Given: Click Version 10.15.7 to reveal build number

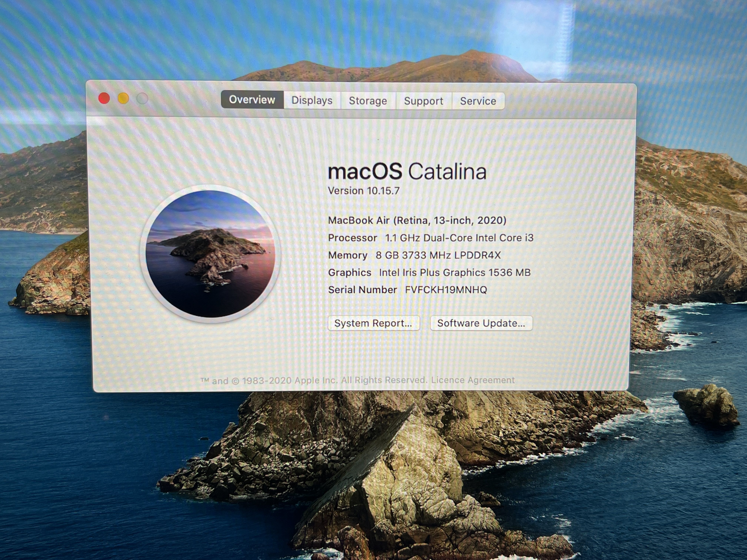Looking at the screenshot, I should (364, 191).
